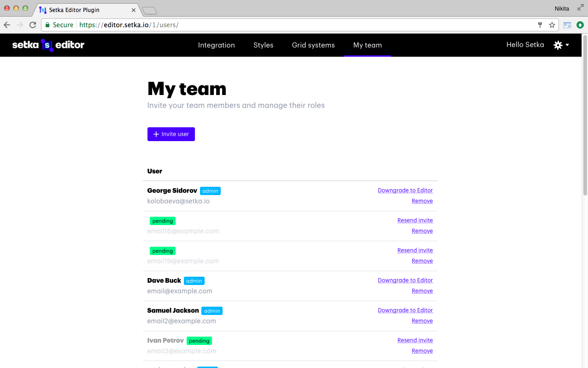Screen dimensions: 588x368
Task: Click the blue window extension icon
Action: 567,25
